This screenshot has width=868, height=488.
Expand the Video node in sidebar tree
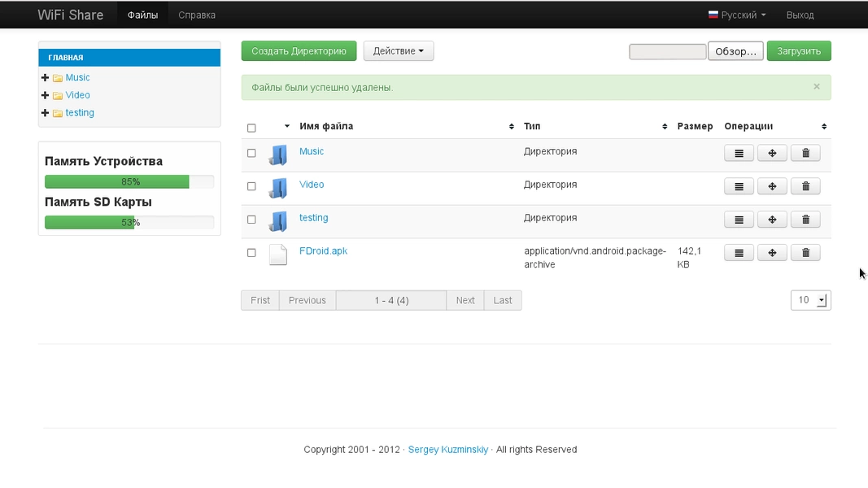coord(46,95)
